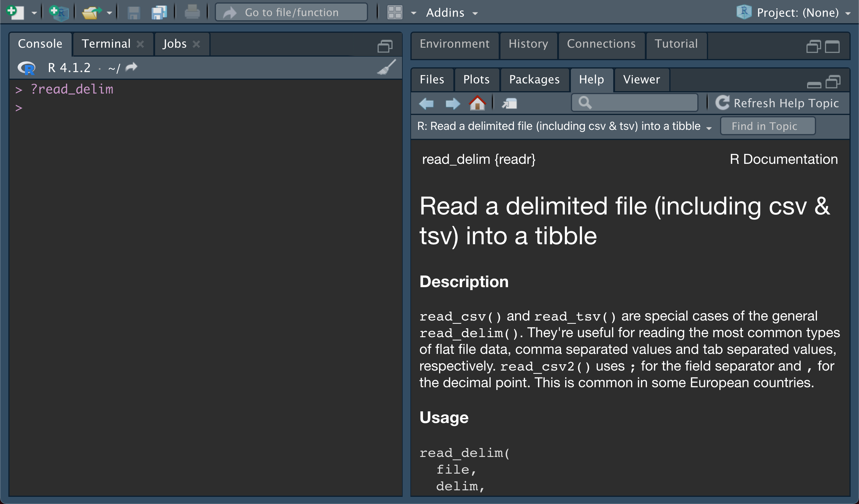Click the Find in Topic button
Image resolution: width=859 pixels, height=504 pixels.
click(767, 126)
